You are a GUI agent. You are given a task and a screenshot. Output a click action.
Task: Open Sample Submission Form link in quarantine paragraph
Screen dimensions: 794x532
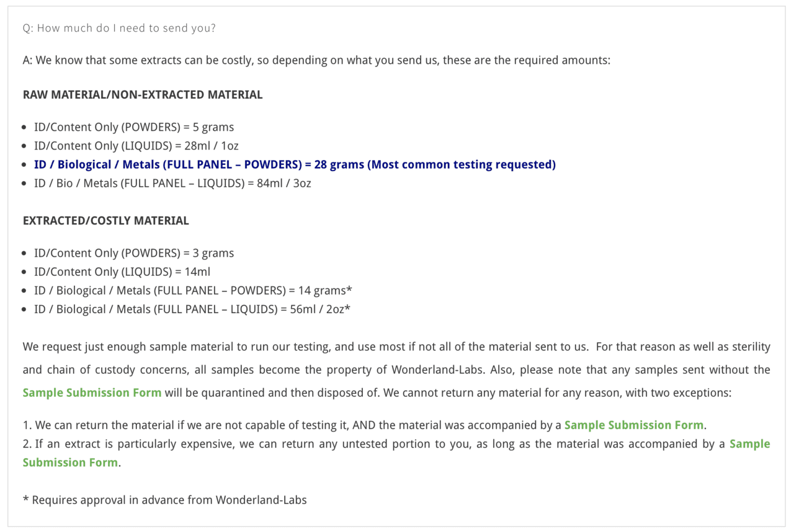(92, 392)
